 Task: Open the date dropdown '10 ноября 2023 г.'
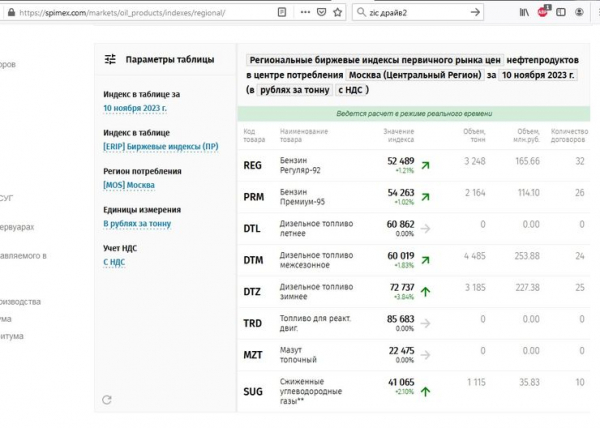point(134,108)
